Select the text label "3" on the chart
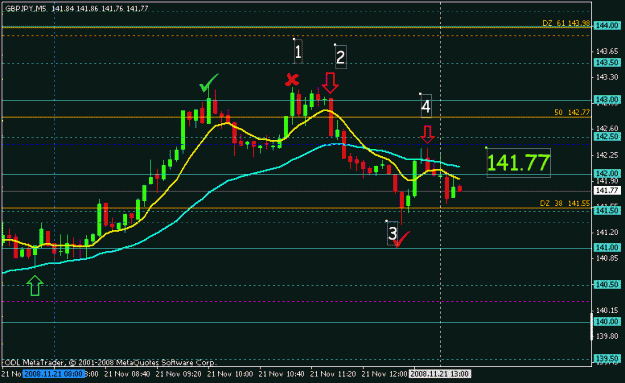This screenshot has width=625, height=383. click(x=393, y=234)
